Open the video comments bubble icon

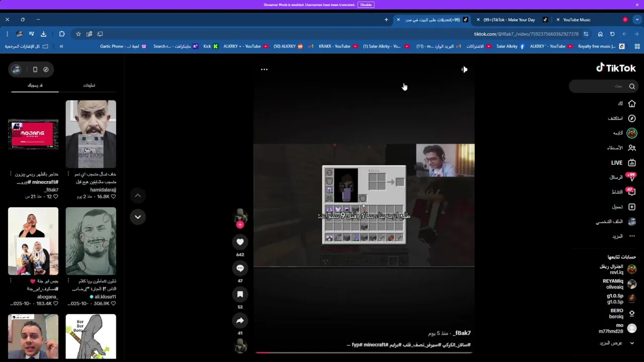click(x=240, y=268)
